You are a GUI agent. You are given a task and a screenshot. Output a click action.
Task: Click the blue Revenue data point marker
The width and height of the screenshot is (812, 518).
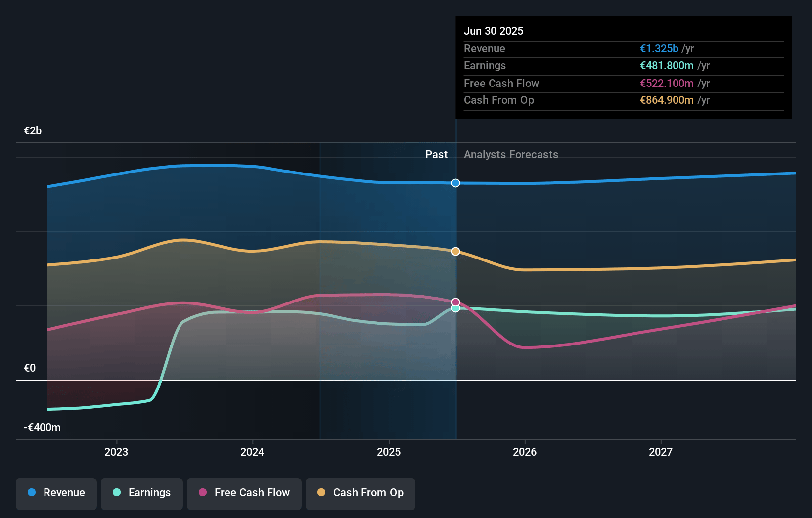[x=455, y=183]
